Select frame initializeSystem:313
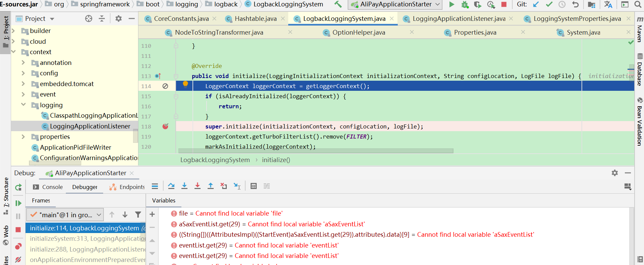644x265 pixels. tap(86, 238)
